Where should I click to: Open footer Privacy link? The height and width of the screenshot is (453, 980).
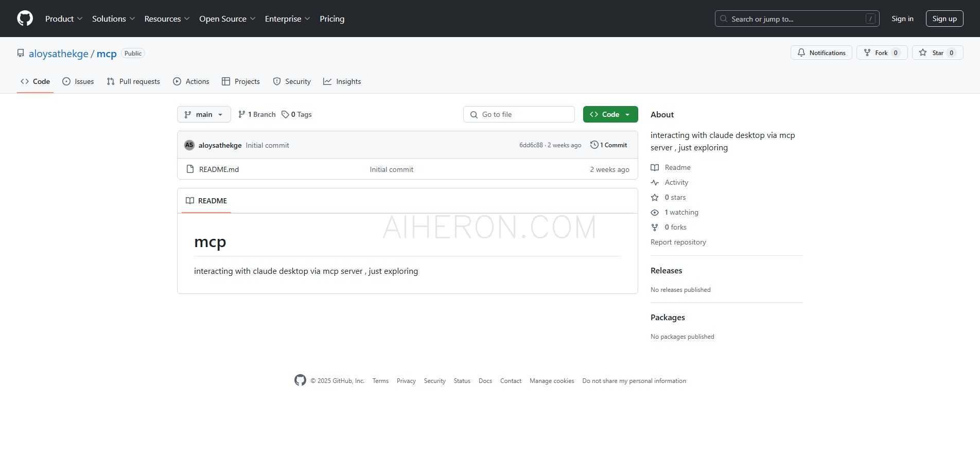(406, 381)
